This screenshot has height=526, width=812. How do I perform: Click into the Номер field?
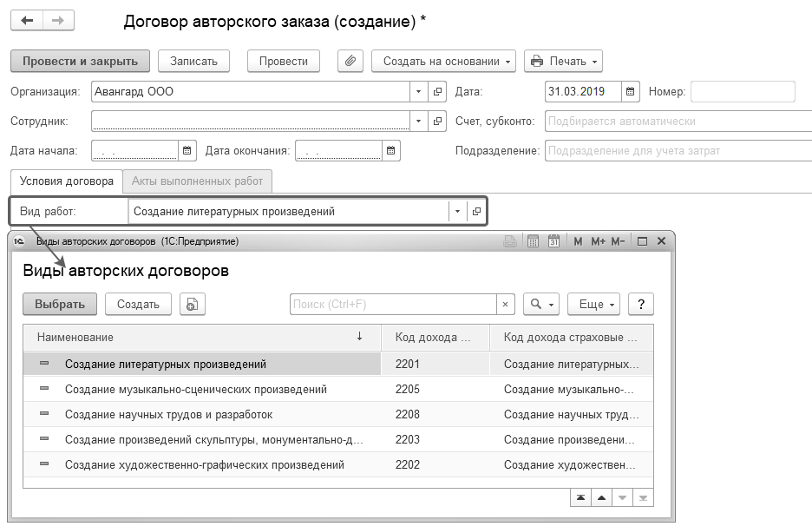coord(743,92)
